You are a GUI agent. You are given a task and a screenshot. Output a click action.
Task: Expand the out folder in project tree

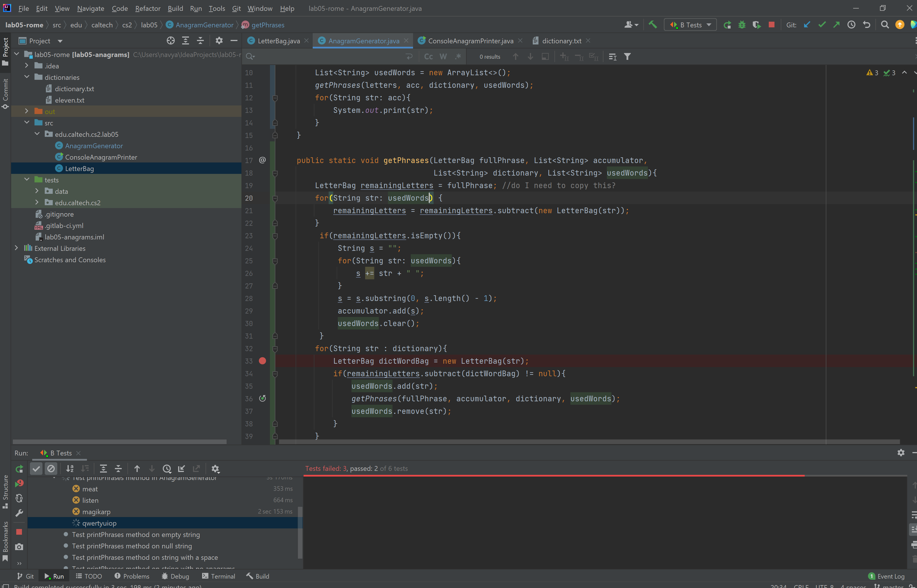[27, 111]
